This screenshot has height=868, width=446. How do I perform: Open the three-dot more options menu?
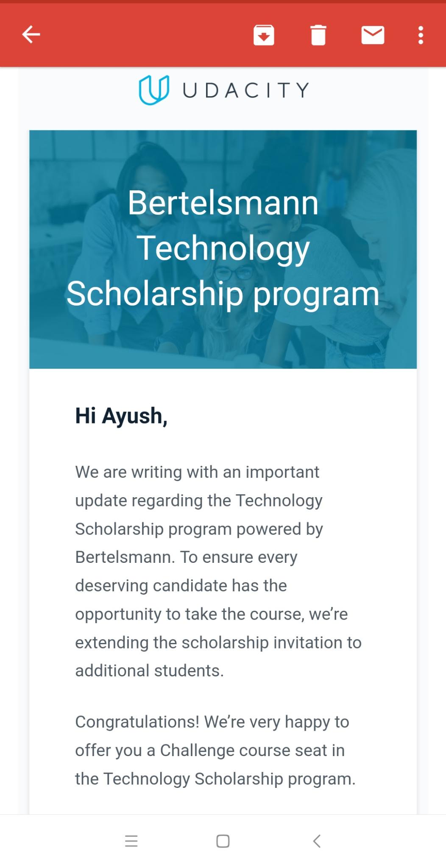point(421,35)
